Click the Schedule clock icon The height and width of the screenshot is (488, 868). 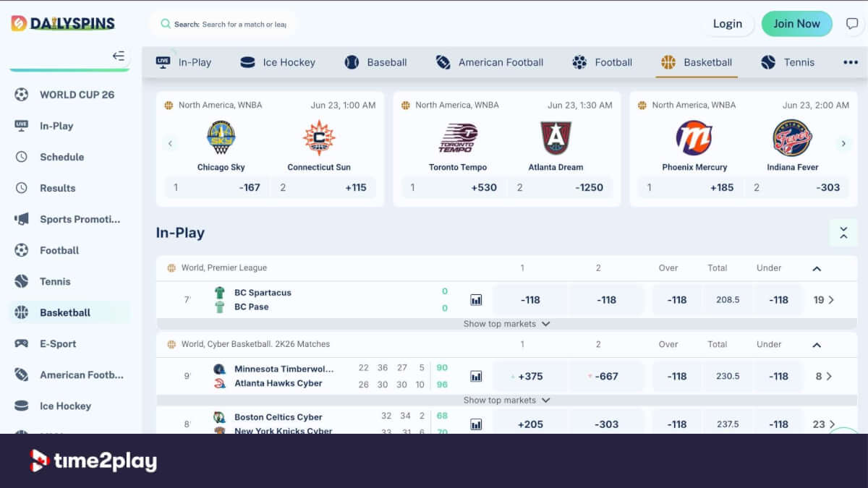(x=22, y=157)
